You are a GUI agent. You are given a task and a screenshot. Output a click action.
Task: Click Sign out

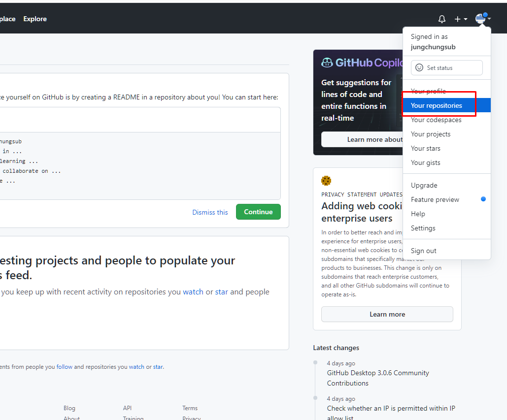[446, 251]
